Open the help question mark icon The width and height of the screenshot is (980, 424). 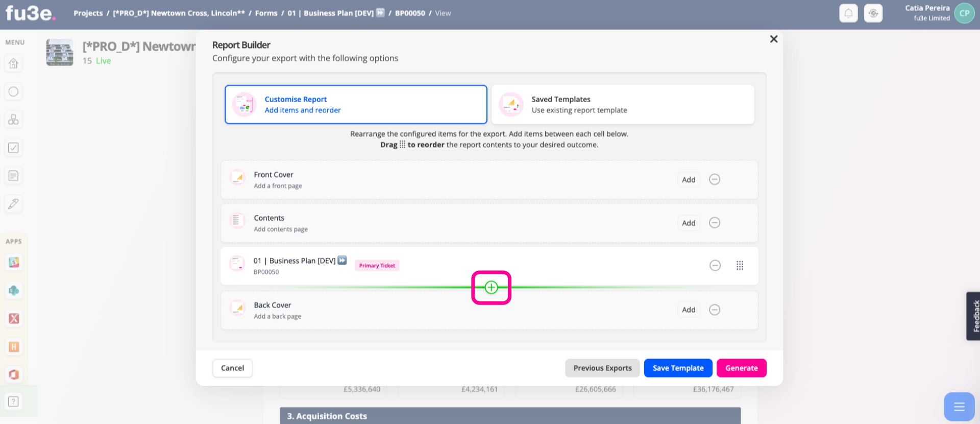[14, 402]
